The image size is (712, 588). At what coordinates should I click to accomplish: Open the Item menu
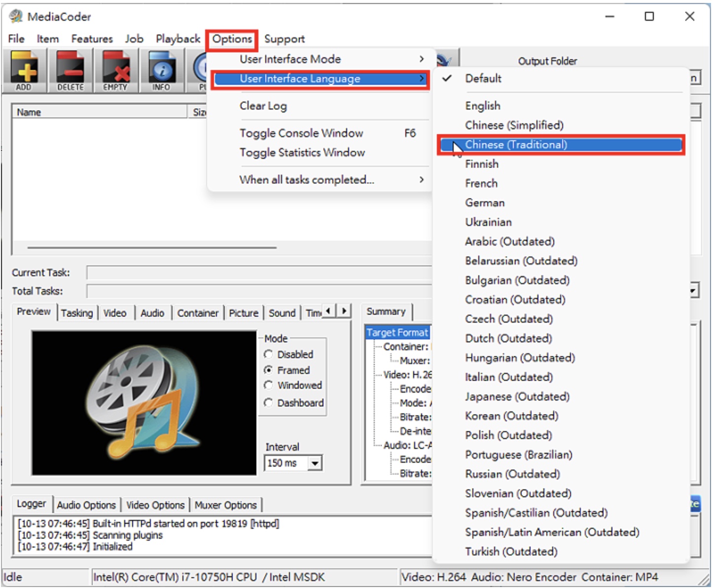48,38
